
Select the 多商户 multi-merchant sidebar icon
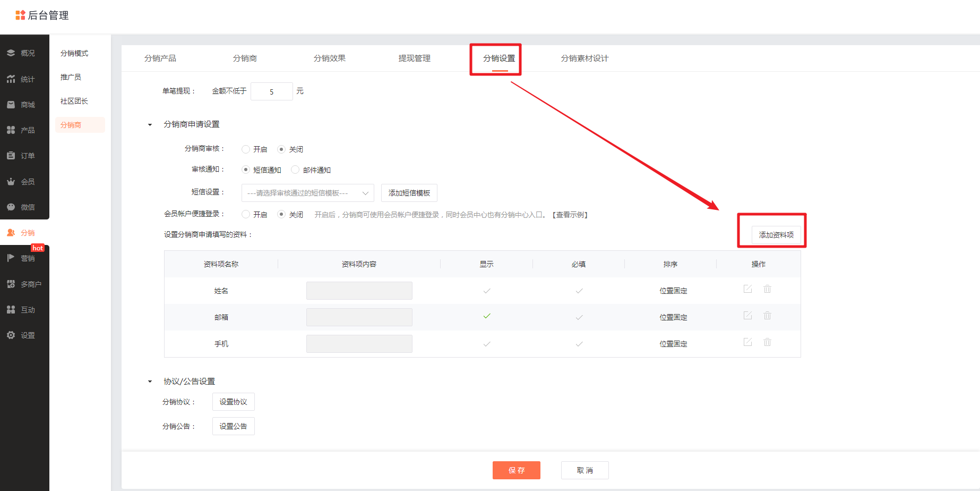[11, 284]
